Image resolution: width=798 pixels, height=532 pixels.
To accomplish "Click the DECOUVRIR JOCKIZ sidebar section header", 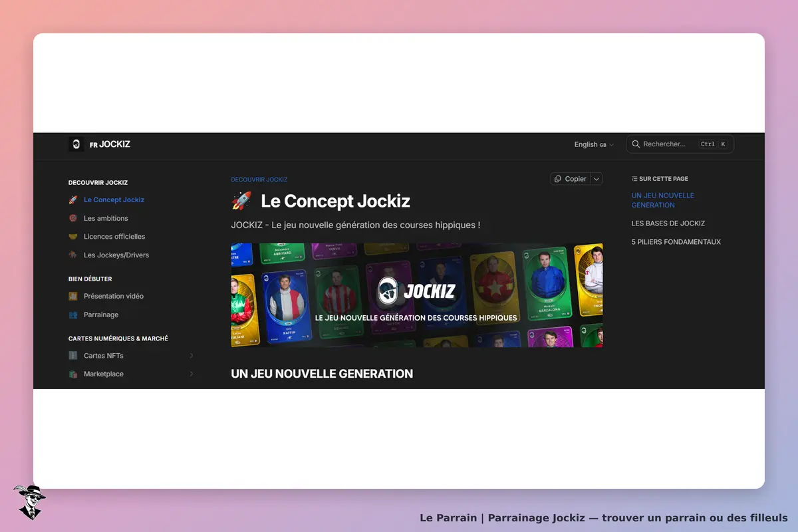I will (98, 183).
